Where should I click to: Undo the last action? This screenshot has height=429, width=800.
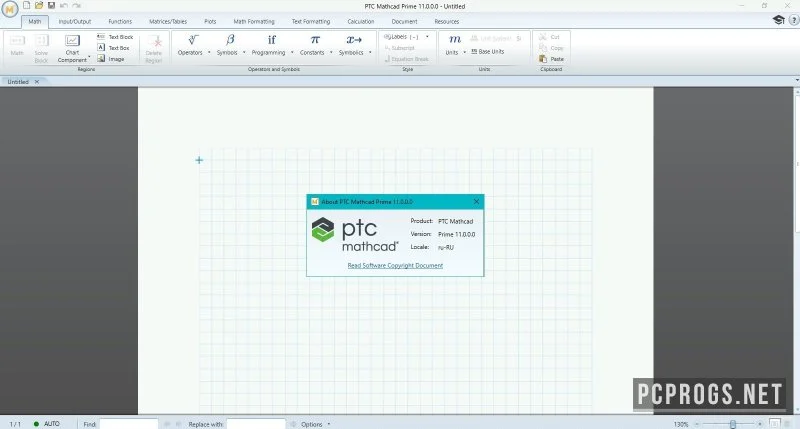click(x=64, y=5)
